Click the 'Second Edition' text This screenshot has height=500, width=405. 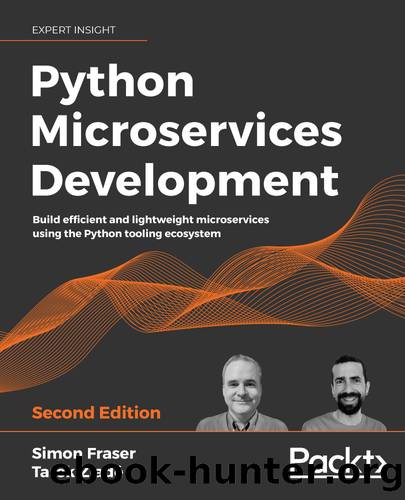pos(96,413)
